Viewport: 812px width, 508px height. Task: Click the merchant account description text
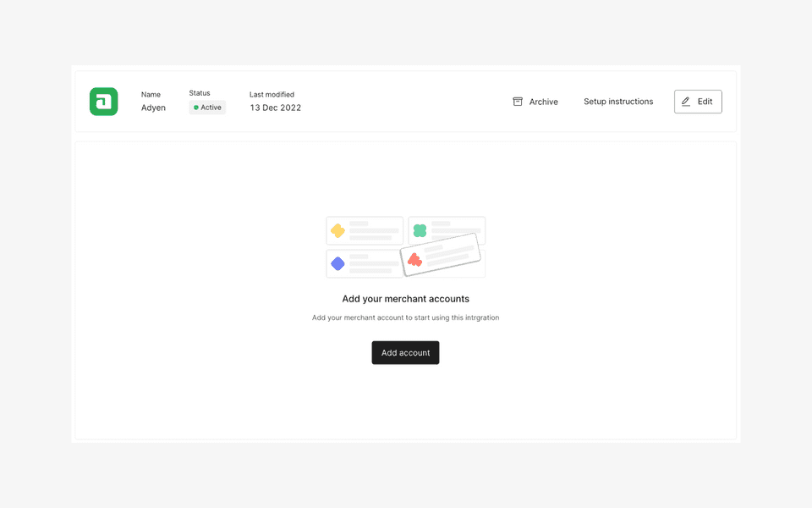[x=405, y=317]
